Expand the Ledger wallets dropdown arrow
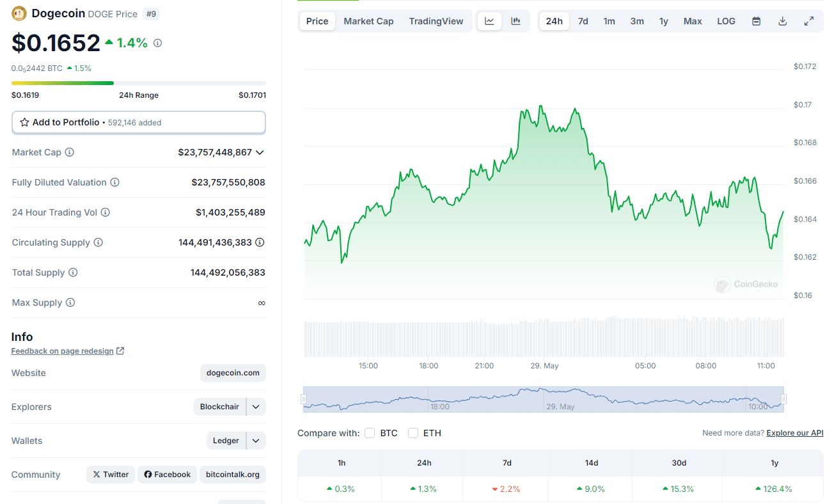This screenshot has width=834, height=504. [256, 441]
